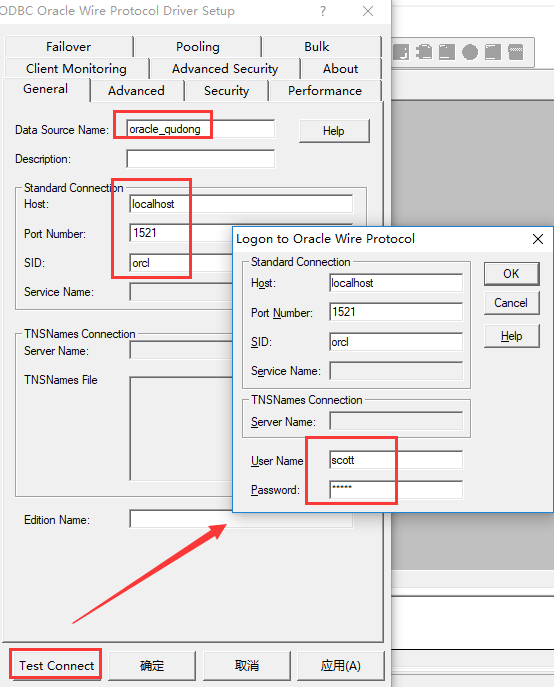Click the Port Number field in Driver Setup
Screen dimensions: 554x687
coord(181,233)
